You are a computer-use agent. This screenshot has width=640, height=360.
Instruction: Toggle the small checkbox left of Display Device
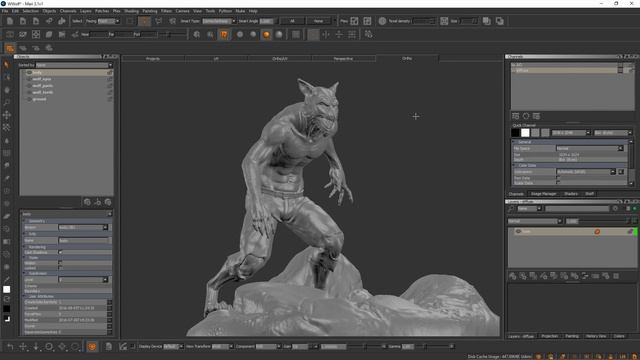133,347
